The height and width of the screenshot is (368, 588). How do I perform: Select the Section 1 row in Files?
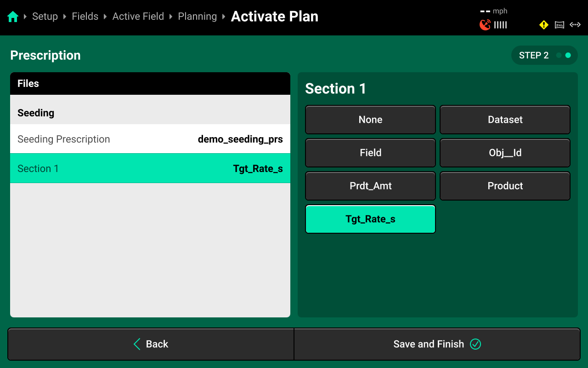[150, 168]
